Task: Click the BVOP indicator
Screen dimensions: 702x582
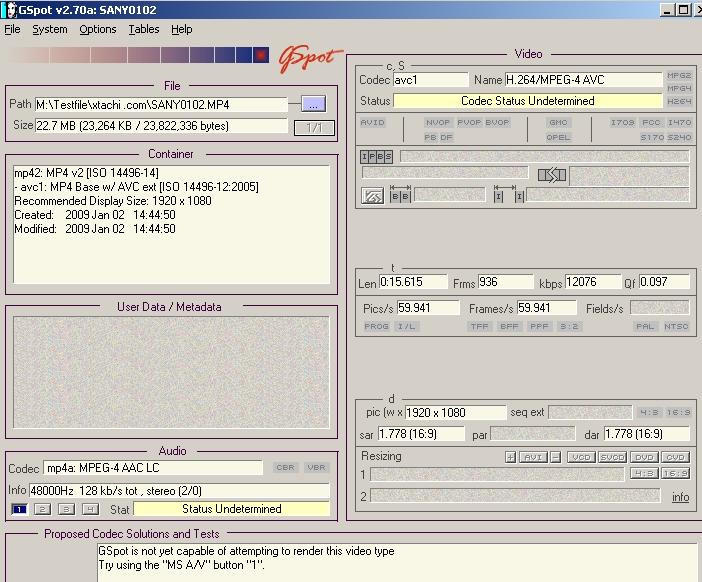Action: pyautogui.click(x=497, y=122)
